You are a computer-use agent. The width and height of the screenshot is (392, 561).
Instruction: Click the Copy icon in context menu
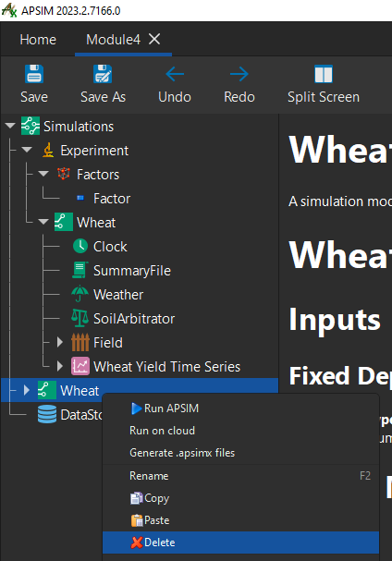(137, 498)
